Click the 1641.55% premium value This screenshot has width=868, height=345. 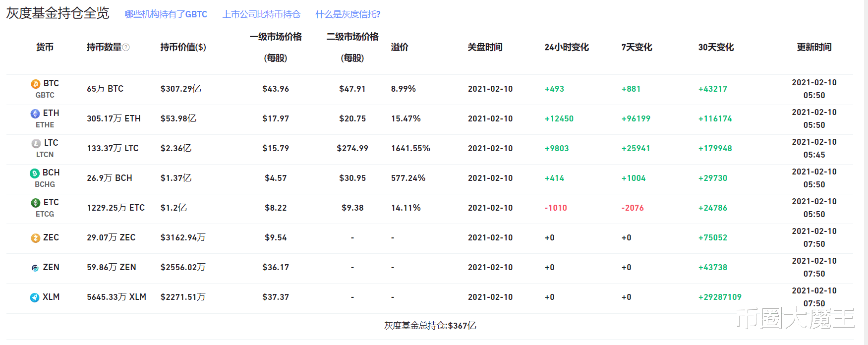pos(410,148)
